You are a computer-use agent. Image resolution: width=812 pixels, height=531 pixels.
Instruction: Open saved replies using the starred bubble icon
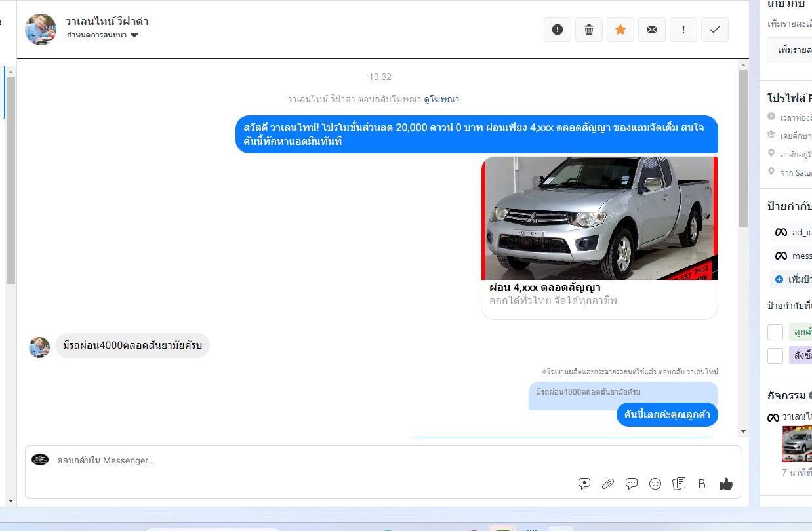(x=584, y=484)
